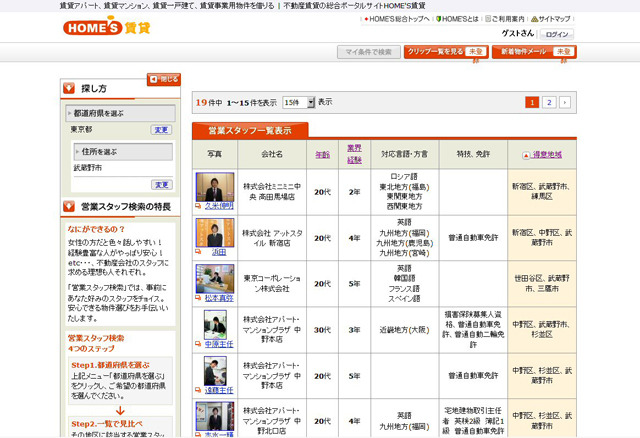Click the 探し方 orange arrow icon
Image resolution: width=640 pixels, height=438 pixels.
69,88
